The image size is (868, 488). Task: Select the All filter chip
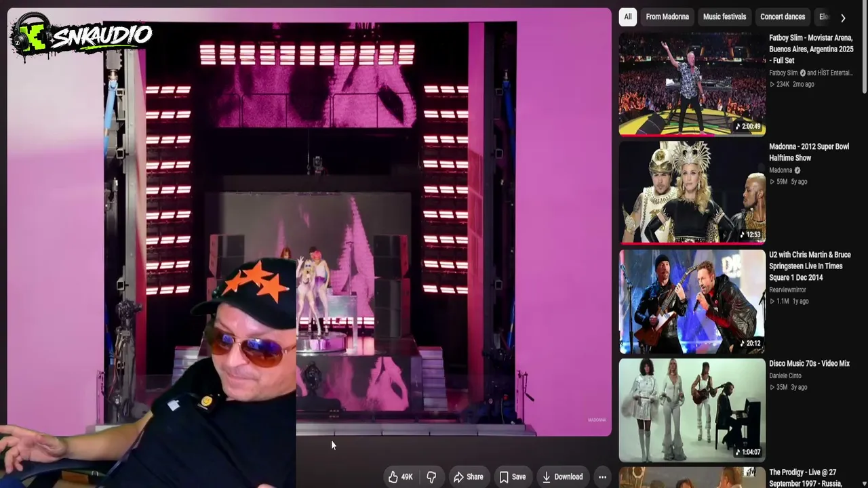pos(628,17)
